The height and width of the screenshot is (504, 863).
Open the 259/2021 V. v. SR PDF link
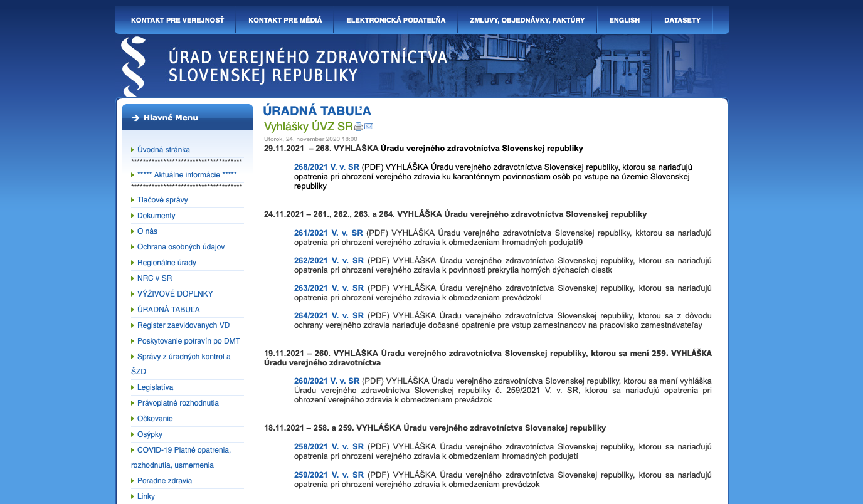tap(329, 475)
